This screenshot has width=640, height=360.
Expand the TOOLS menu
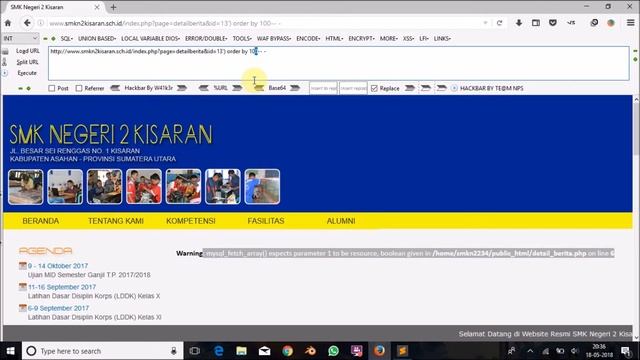point(242,38)
